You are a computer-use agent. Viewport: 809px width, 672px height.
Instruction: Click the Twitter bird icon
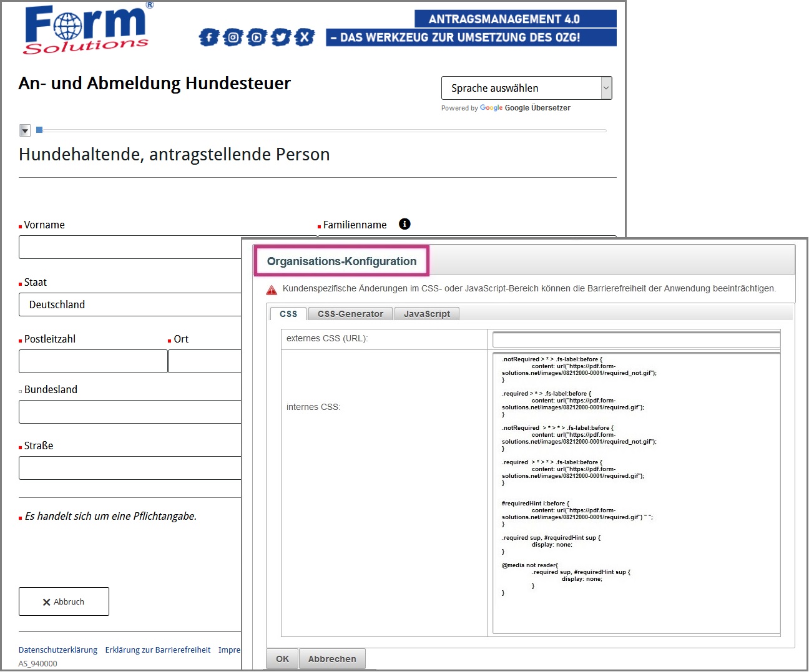click(x=280, y=37)
